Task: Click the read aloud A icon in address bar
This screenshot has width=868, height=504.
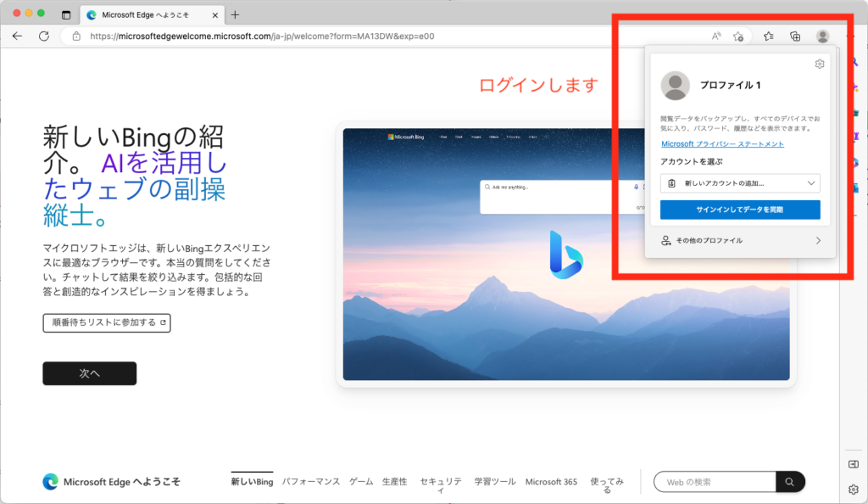Action: (x=716, y=36)
